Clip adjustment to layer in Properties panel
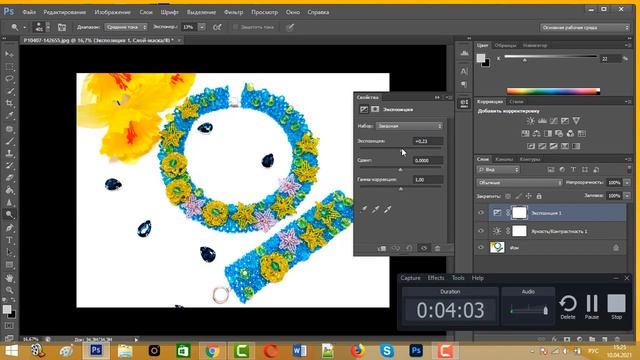The height and width of the screenshot is (360, 640). pos(382,248)
